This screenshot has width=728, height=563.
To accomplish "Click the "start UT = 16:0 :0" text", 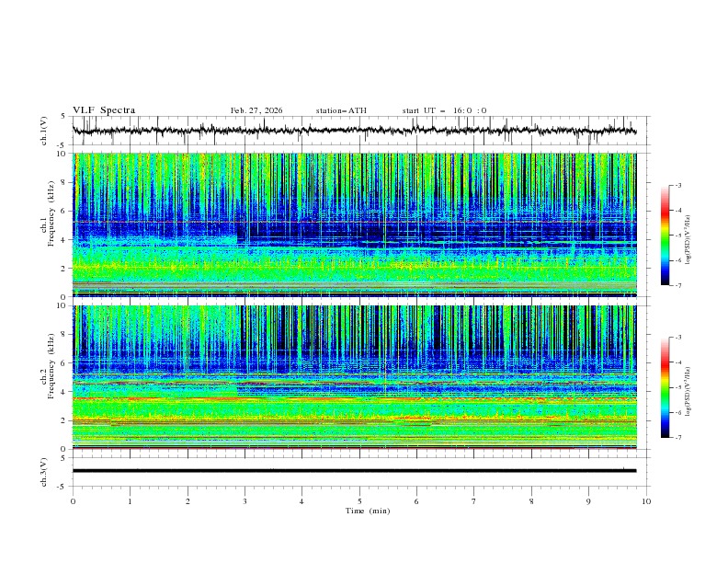I will [444, 110].
